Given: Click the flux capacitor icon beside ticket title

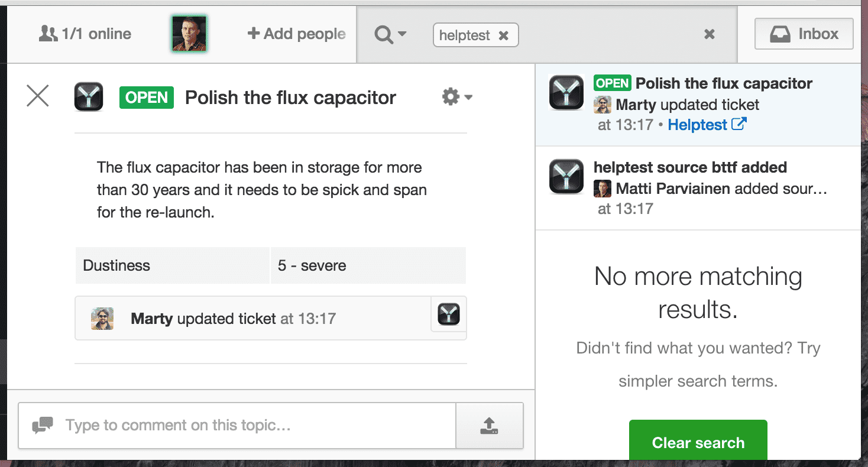Looking at the screenshot, I should point(89,97).
